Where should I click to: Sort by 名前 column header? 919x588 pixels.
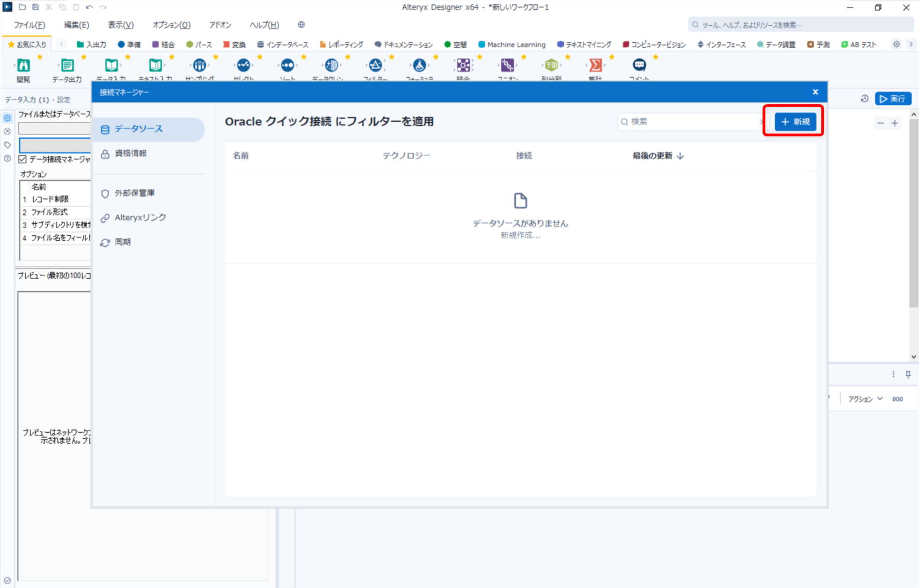[241, 156]
